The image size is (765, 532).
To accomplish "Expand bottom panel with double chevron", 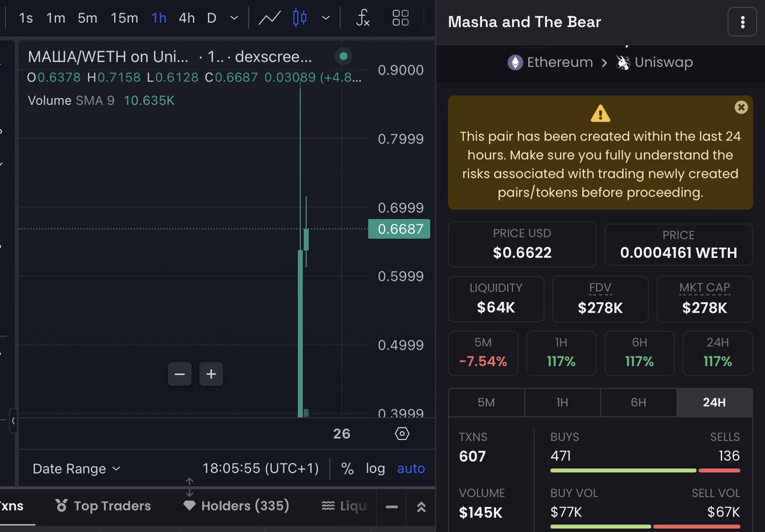I will [x=421, y=507].
